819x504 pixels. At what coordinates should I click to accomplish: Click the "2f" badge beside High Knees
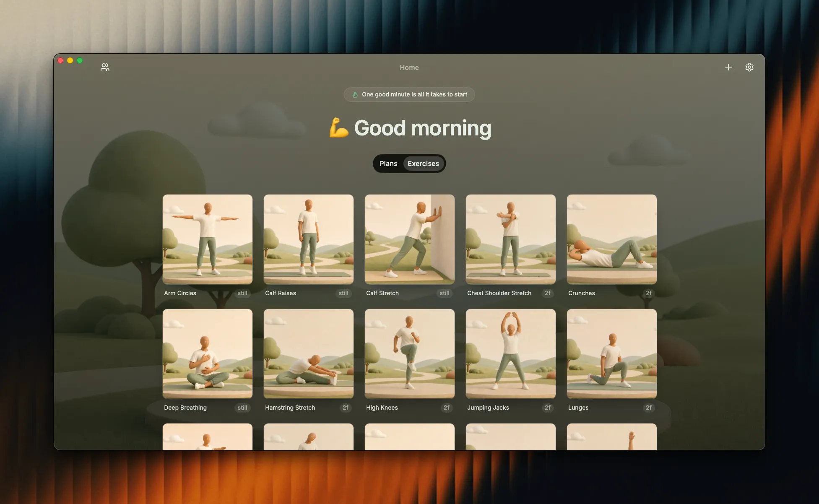click(447, 408)
